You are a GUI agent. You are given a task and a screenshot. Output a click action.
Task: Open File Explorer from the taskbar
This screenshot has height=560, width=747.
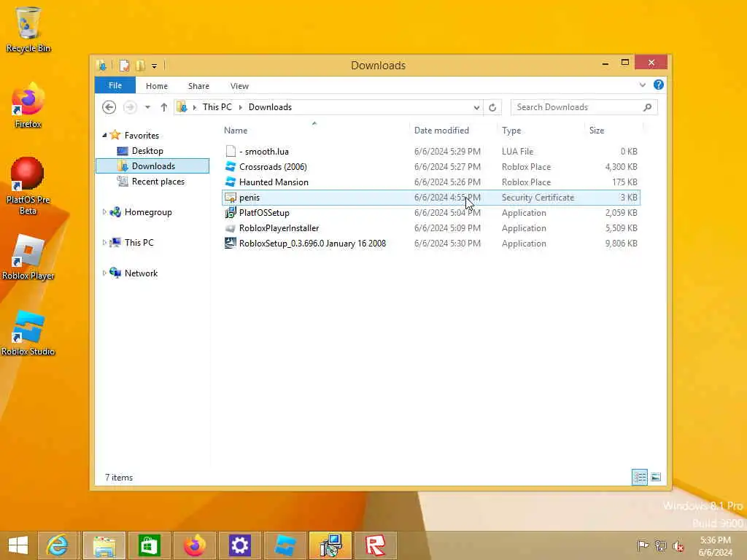tap(104, 545)
